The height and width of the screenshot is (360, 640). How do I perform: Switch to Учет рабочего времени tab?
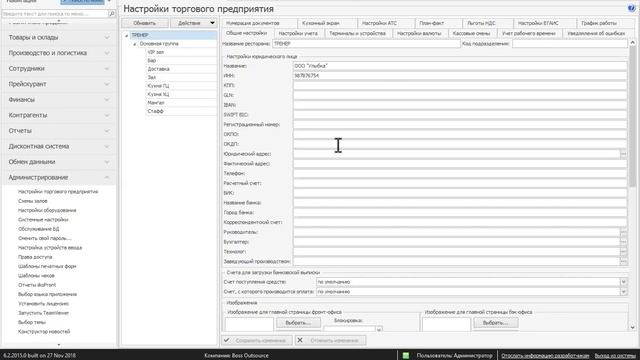coord(529,33)
